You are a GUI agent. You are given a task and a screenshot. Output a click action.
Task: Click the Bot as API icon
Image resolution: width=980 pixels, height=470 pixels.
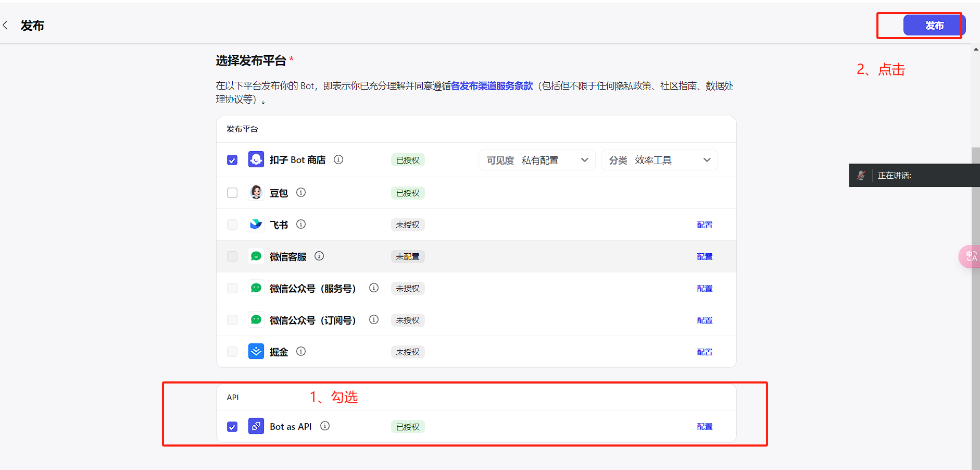256,426
